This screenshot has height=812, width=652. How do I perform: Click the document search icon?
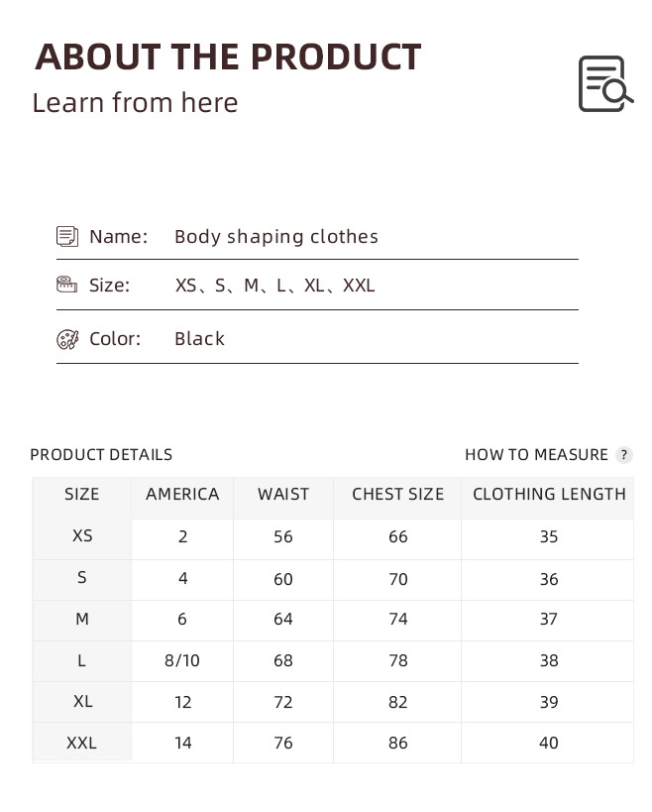pos(604,84)
